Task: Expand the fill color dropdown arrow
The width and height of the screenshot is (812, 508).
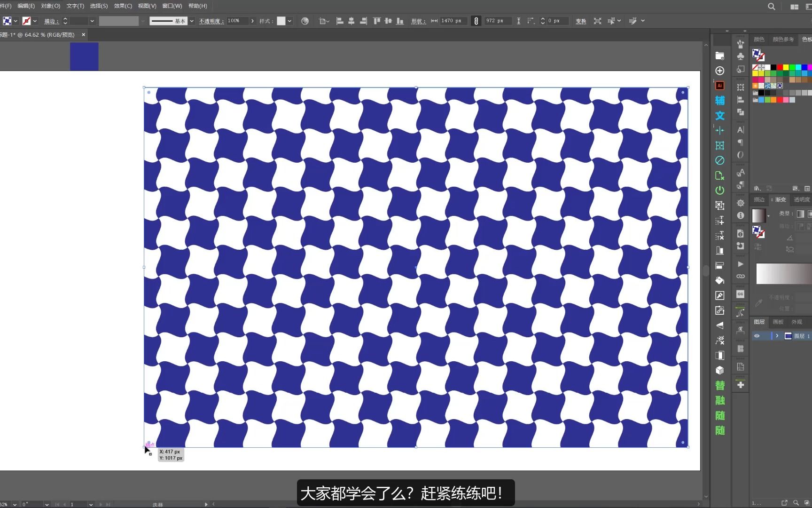Action: [x=16, y=21]
